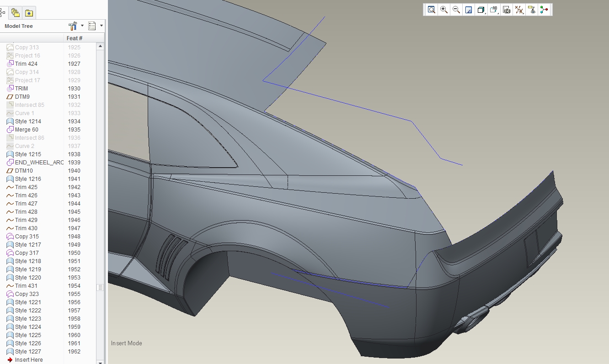
Task: Click the Model Tree panel title
Action: click(x=19, y=26)
